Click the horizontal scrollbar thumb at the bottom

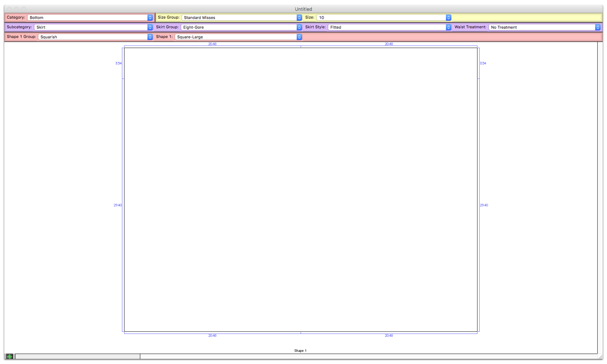pos(78,356)
